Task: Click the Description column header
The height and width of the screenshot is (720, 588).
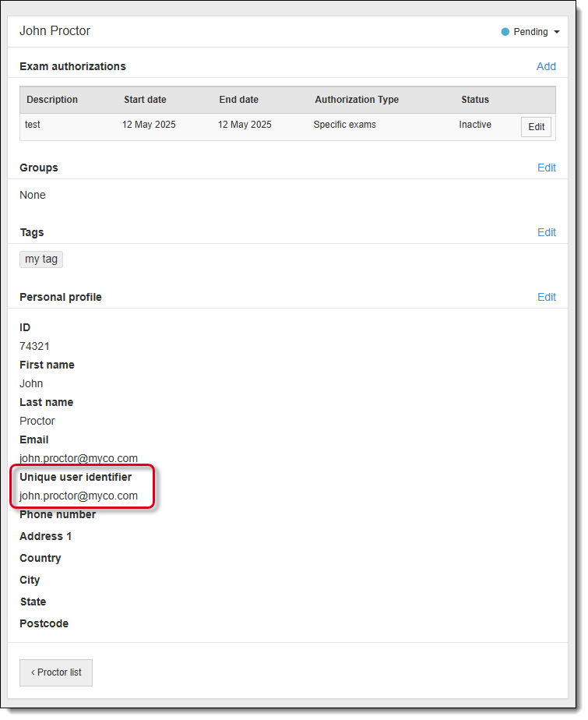Action: [x=52, y=100]
